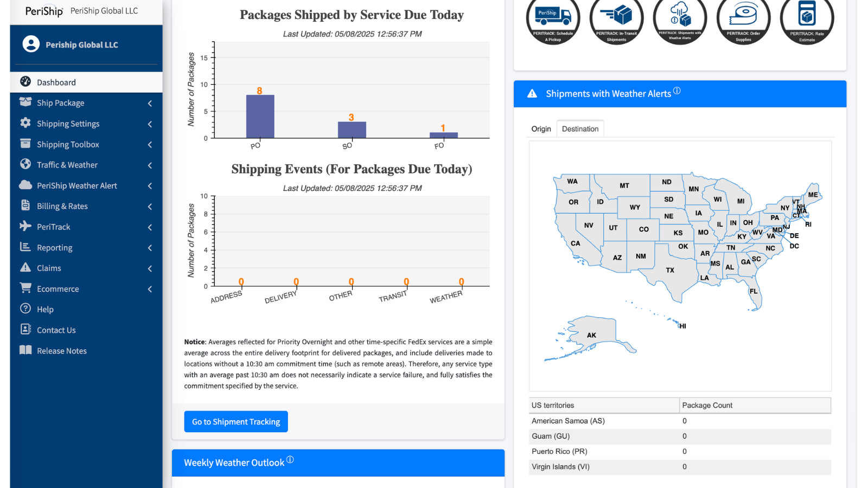
Task: Click the Periship Global LLC account name
Action: pos(81,45)
